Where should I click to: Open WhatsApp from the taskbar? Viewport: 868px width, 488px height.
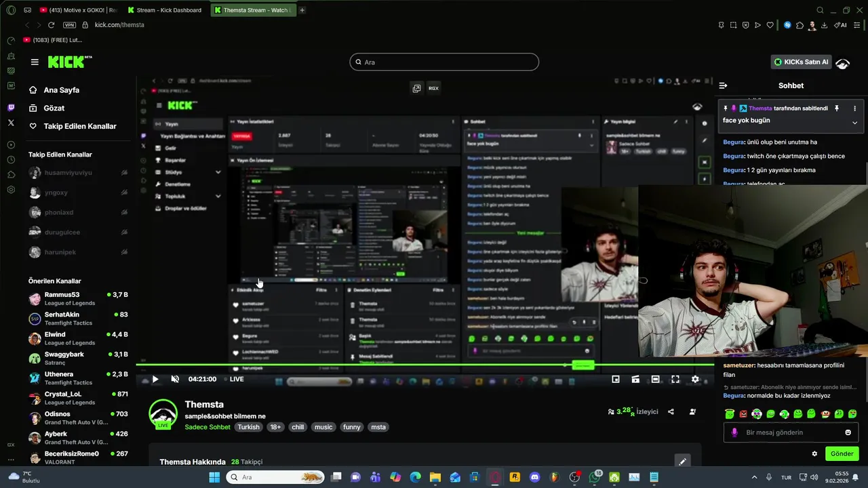pyautogui.click(x=595, y=477)
